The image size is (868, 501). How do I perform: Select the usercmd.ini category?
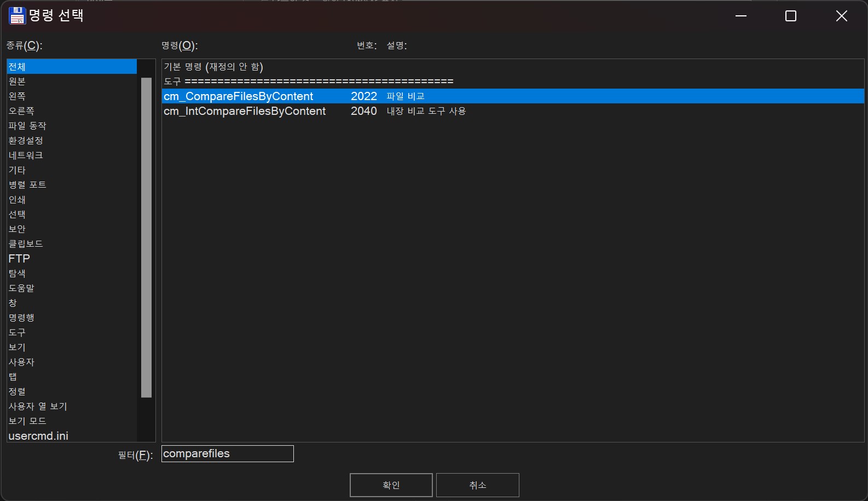click(x=38, y=436)
